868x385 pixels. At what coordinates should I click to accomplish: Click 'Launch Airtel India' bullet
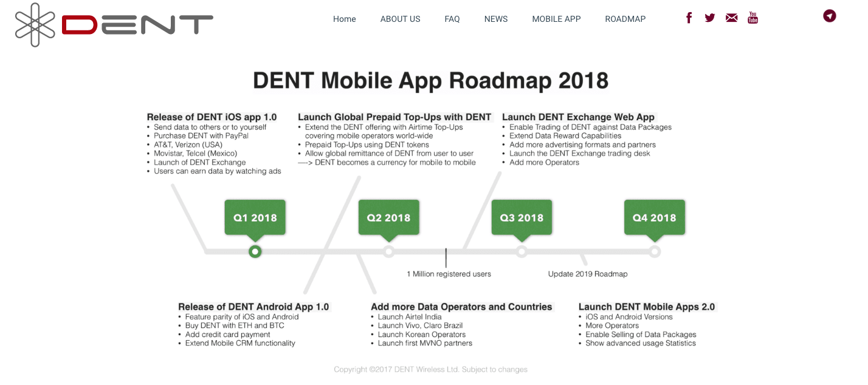click(x=410, y=317)
